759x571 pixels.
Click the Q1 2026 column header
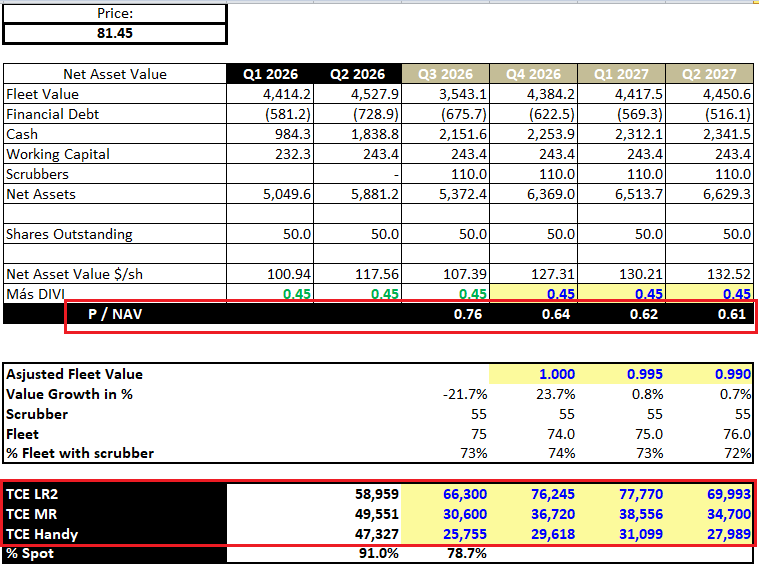point(270,74)
